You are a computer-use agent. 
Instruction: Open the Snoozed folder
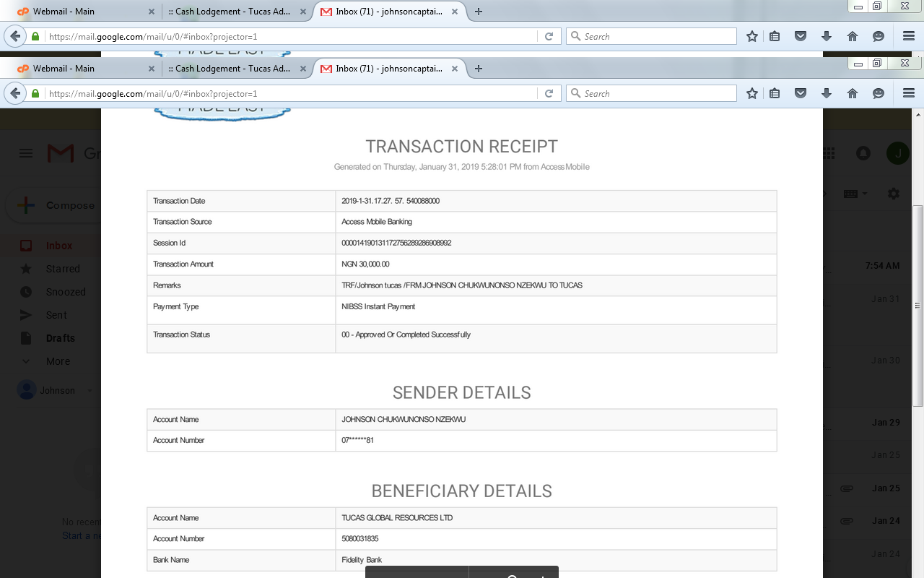[66, 292]
